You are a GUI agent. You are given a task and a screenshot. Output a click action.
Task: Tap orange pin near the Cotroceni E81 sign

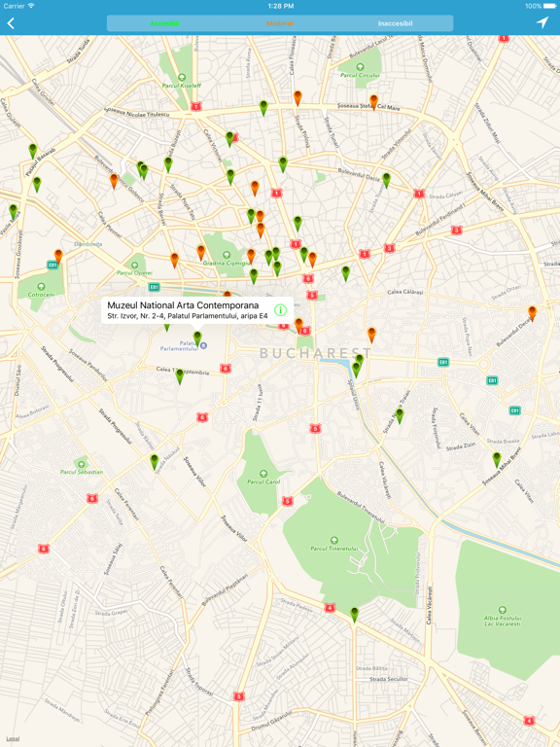58,257
